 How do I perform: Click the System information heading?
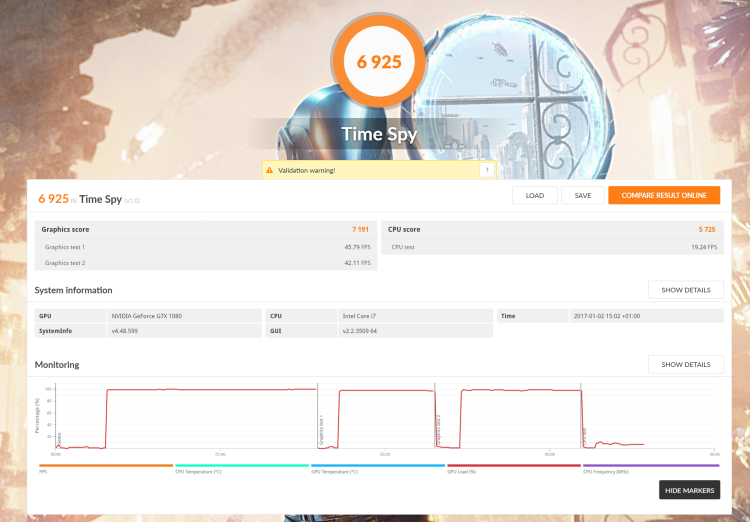[x=73, y=290]
